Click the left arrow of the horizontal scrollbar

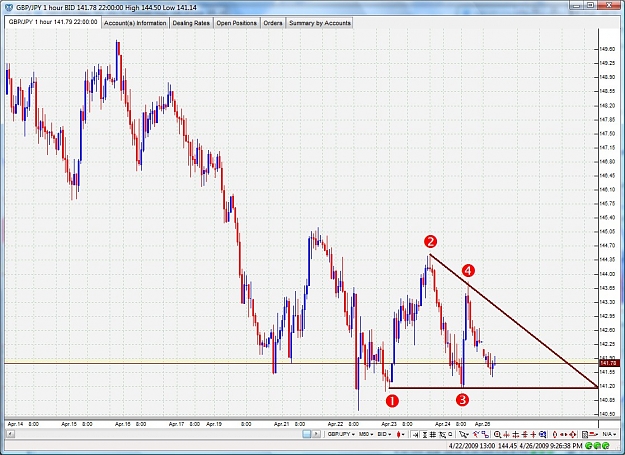click(x=10, y=434)
